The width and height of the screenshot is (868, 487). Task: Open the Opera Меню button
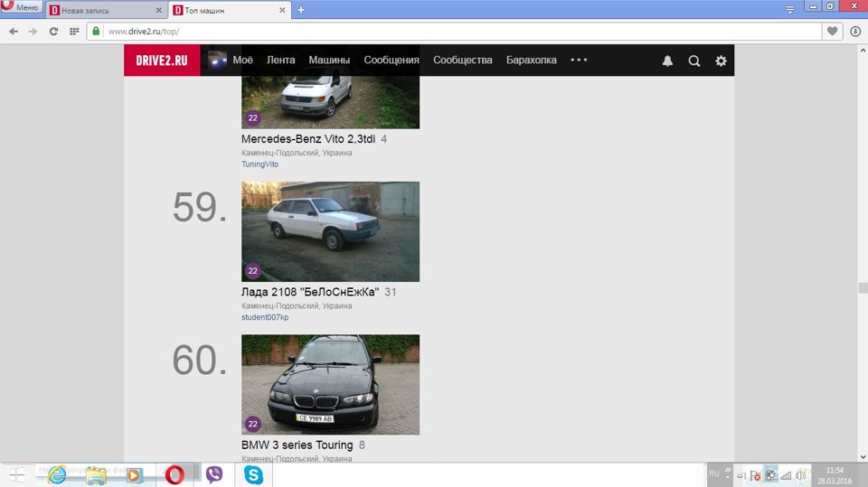(x=21, y=6)
